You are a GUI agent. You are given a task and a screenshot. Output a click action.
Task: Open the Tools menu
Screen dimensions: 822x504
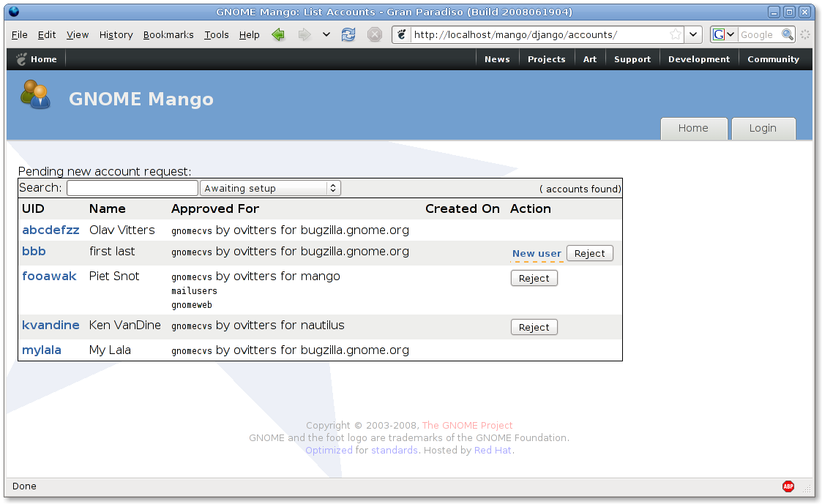click(217, 35)
